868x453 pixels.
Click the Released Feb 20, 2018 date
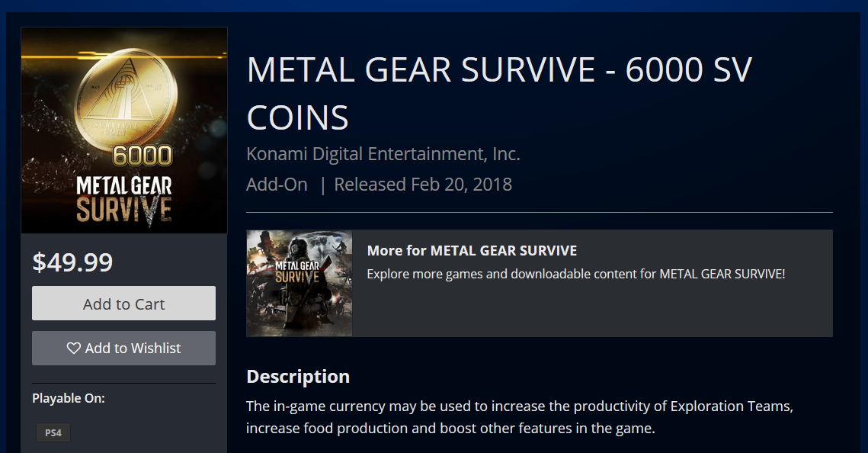pos(423,185)
